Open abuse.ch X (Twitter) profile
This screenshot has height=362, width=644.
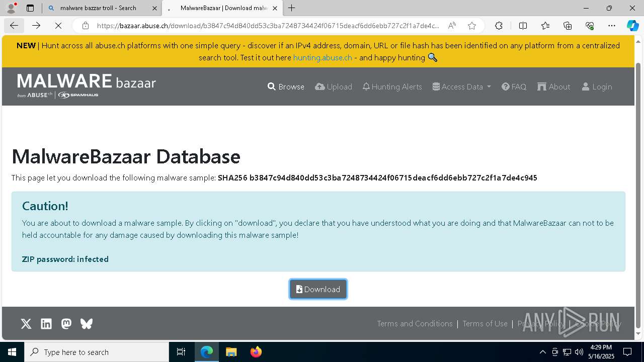pos(26,324)
